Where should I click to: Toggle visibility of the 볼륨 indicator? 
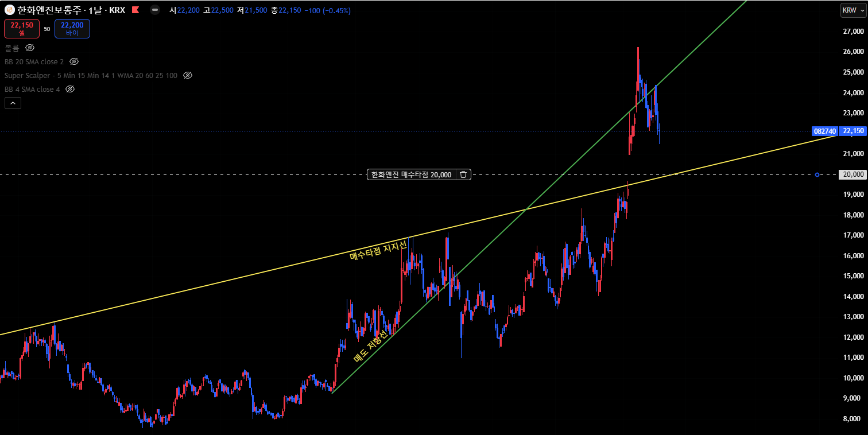coord(30,48)
